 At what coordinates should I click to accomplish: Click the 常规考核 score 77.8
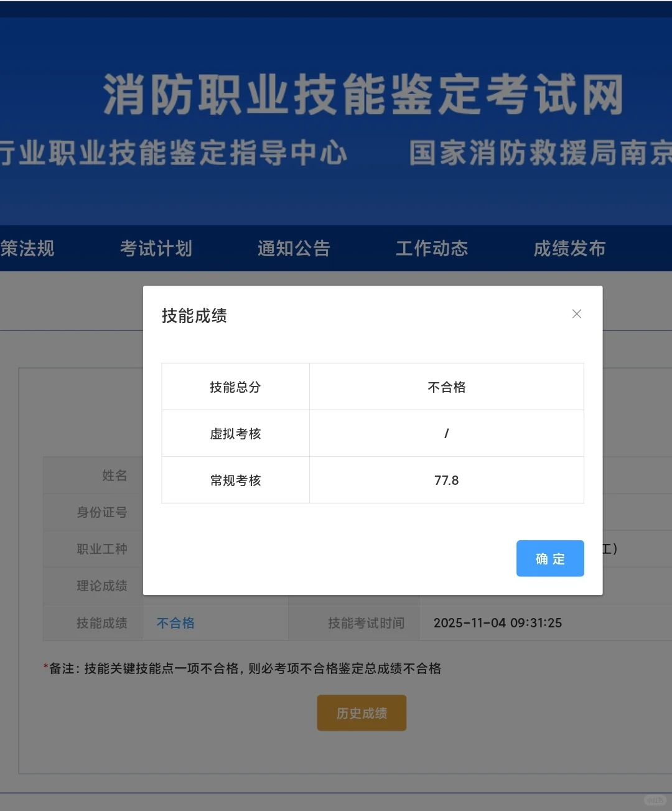(x=446, y=480)
